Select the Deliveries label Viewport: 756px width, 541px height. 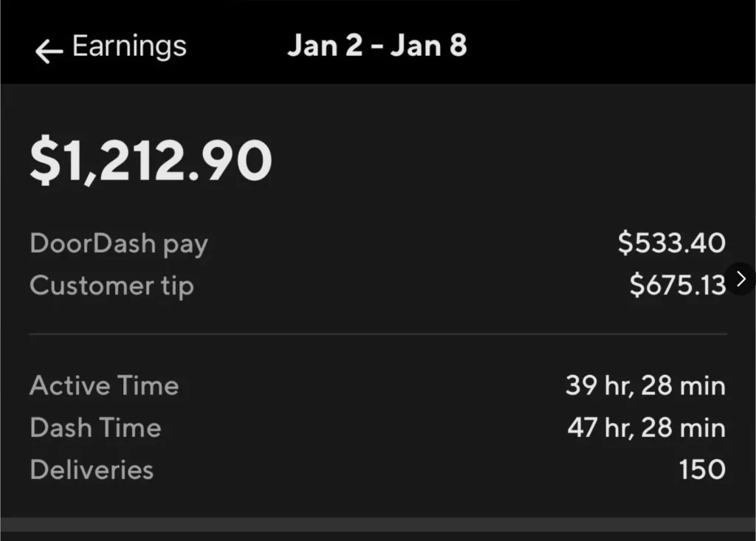pos(92,469)
